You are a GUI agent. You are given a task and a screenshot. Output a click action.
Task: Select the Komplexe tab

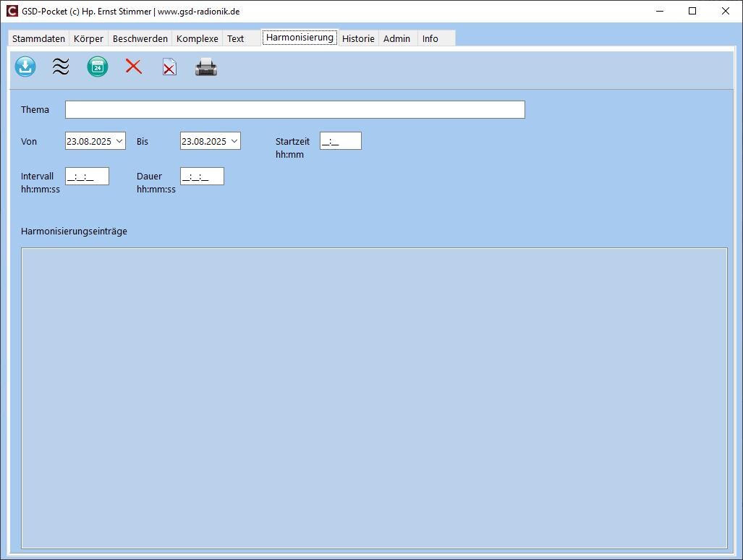tap(197, 38)
